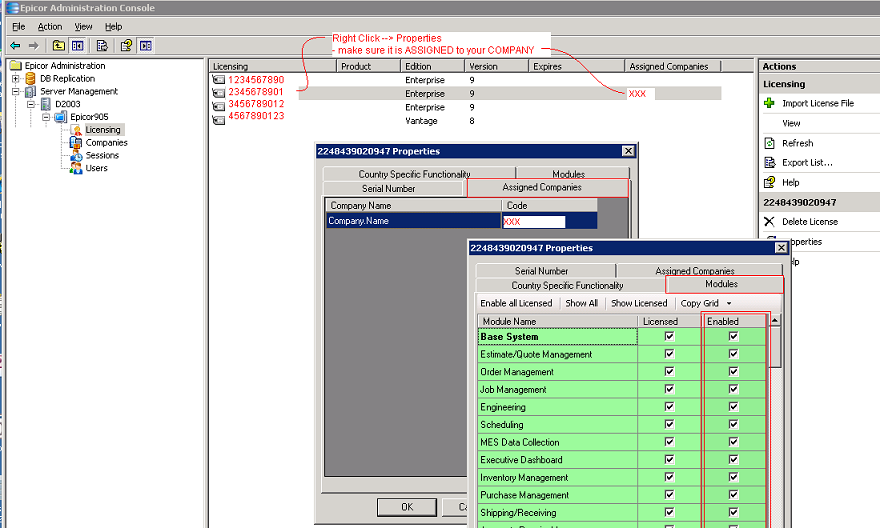Click Show Licensed button
Screen dimensions: 880x528
(639, 303)
